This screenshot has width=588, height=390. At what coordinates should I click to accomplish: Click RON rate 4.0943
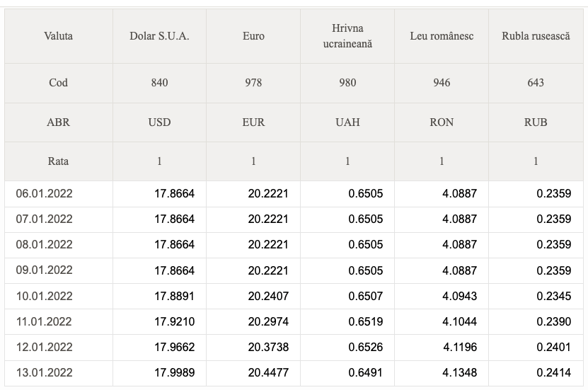459,297
